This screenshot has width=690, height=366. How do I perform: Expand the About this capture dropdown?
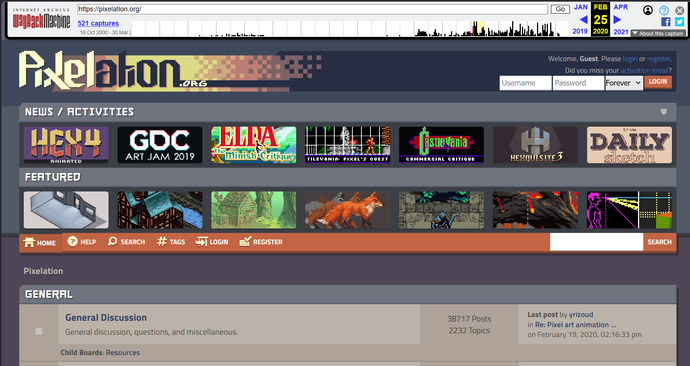point(657,33)
